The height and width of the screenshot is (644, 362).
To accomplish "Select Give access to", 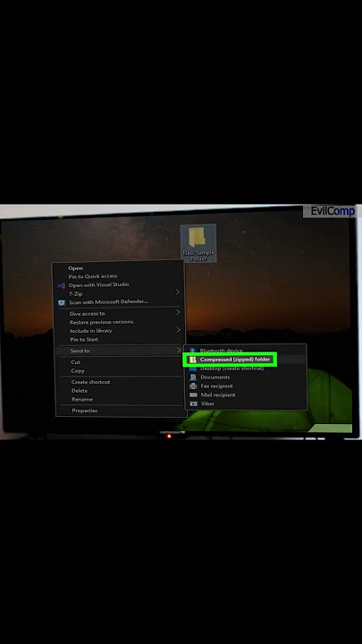I will coord(87,314).
